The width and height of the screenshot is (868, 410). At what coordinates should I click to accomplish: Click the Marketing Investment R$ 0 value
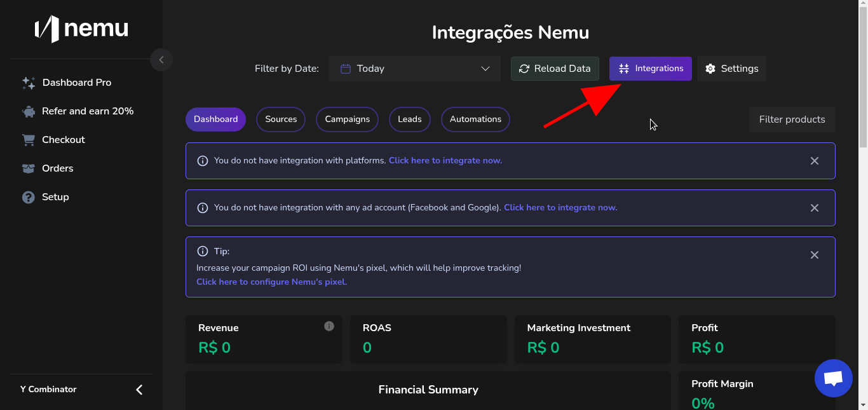(x=543, y=348)
